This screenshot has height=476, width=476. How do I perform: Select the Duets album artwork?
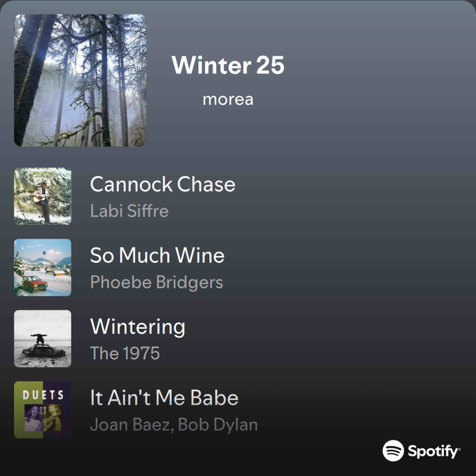tap(43, 410)
